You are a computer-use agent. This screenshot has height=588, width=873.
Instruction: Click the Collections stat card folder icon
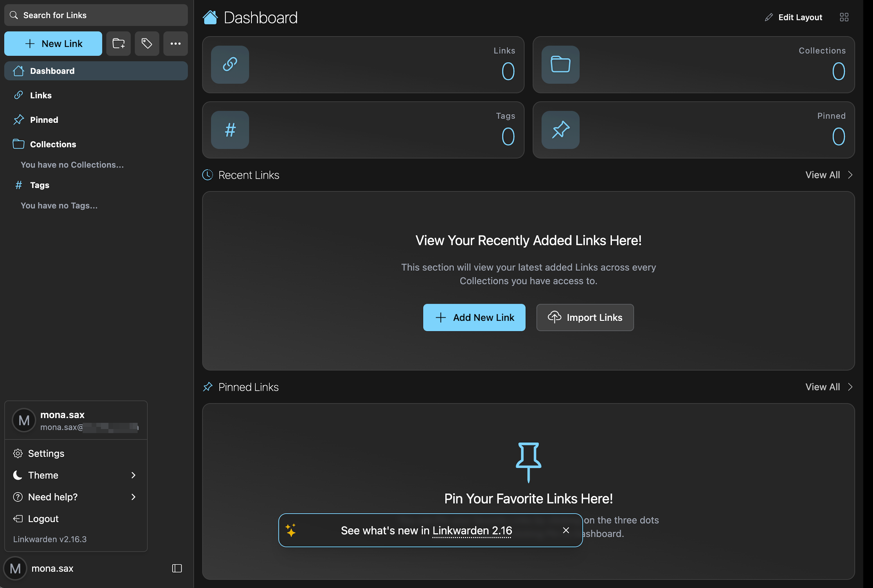(x=560, y=65)
